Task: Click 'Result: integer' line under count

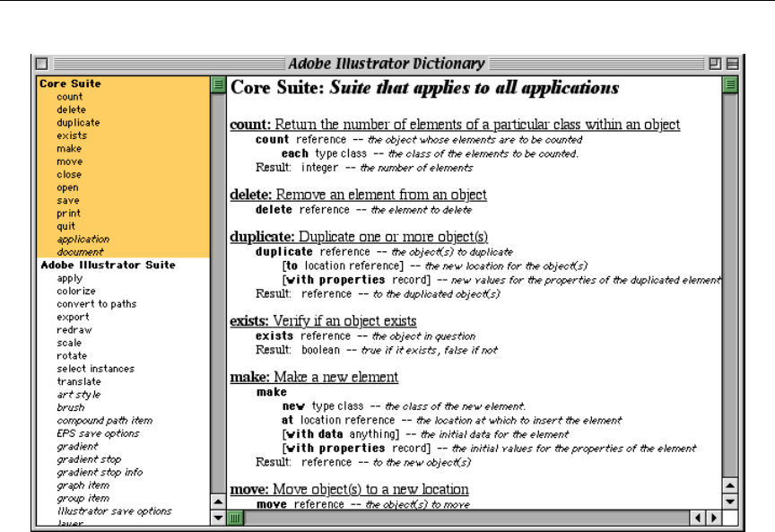Action: click(x=364, y=168)
